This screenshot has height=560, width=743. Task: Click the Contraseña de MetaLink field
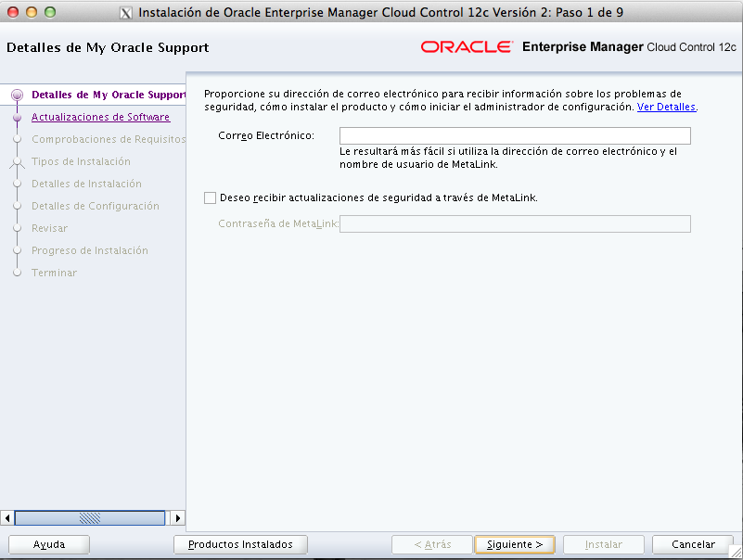tap(515, 223)
